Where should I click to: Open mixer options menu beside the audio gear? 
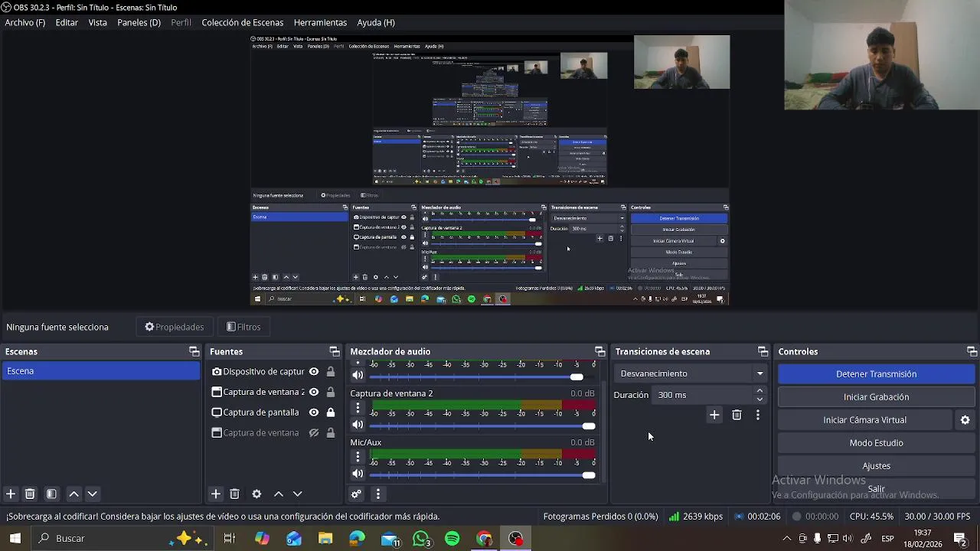point(377,494)
